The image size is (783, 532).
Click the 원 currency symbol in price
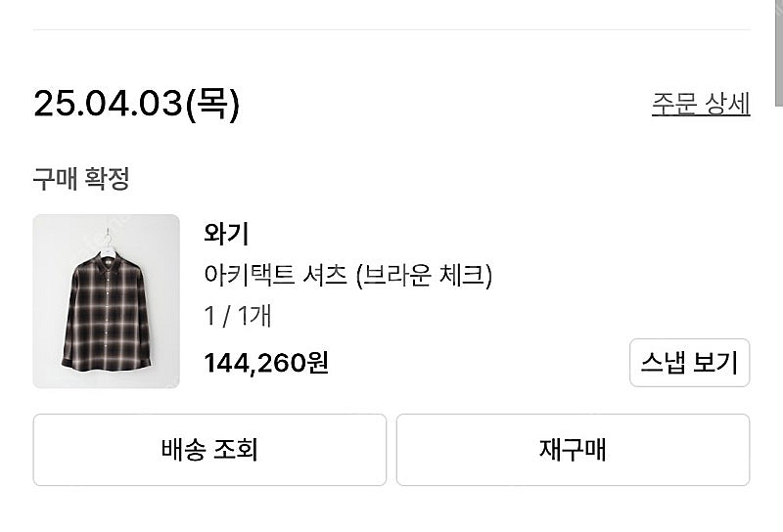pos(318,363)
